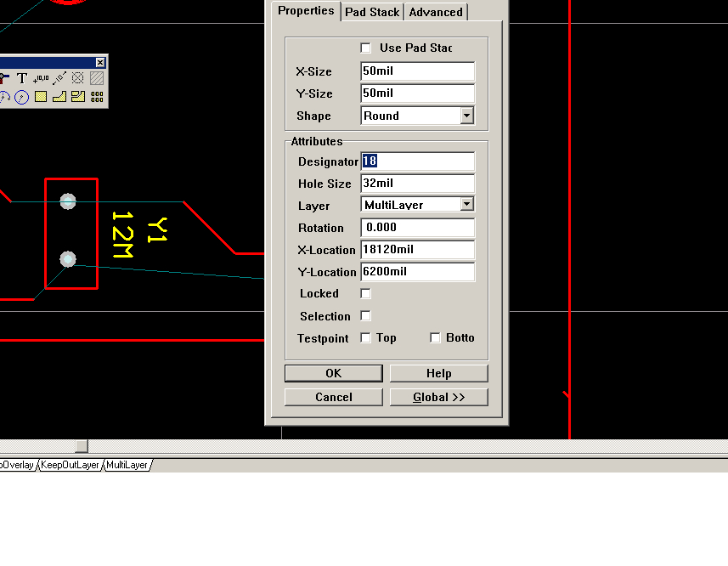Select the interactive routing tool icon
The width and height of the screenshot is (728, 566).
tap(4, 78)
